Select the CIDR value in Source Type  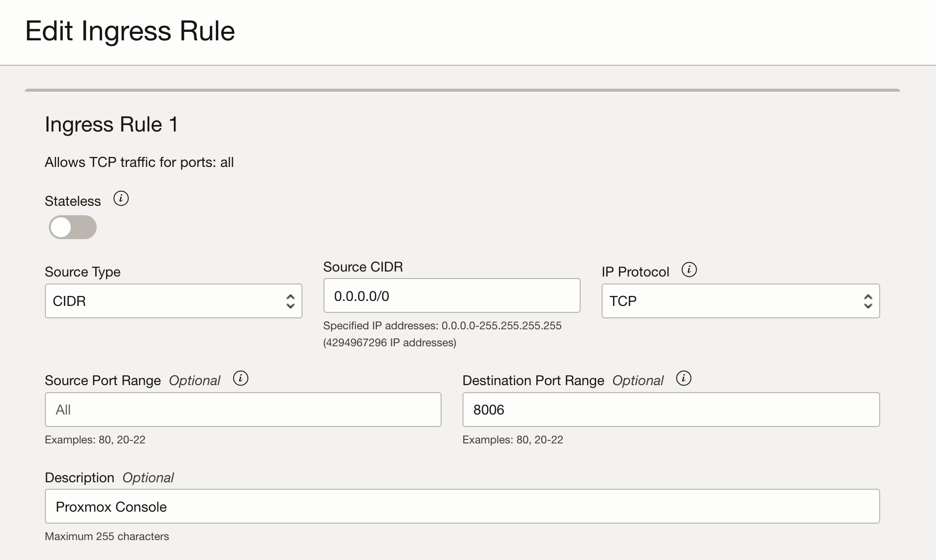click(x=69, y=301)
